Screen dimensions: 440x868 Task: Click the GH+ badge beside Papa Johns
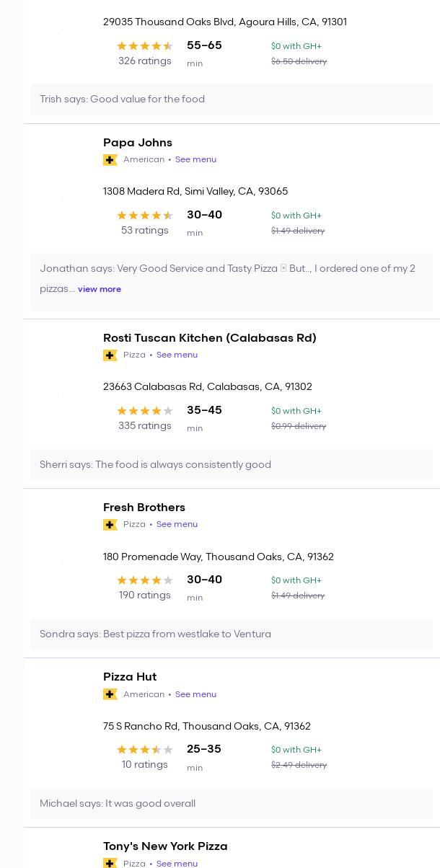point(110,160)
